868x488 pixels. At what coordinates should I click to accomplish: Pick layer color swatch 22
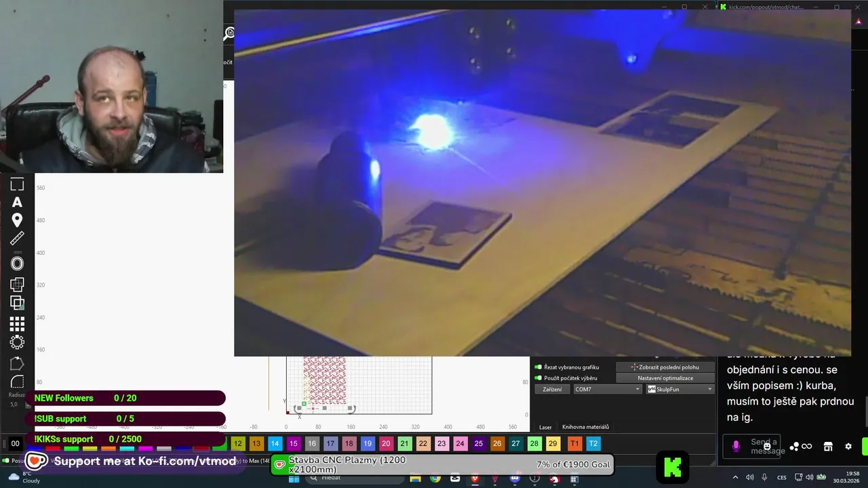(422, 444)
